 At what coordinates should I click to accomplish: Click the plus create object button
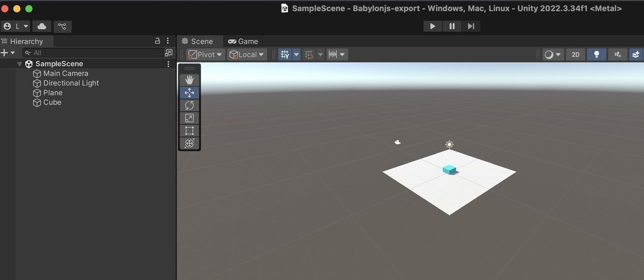click(x=4, y=53)
